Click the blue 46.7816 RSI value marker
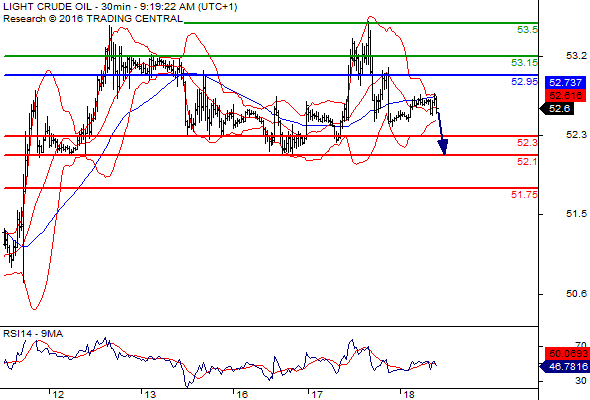The image size is (590, 400). (x=564, y=366)
